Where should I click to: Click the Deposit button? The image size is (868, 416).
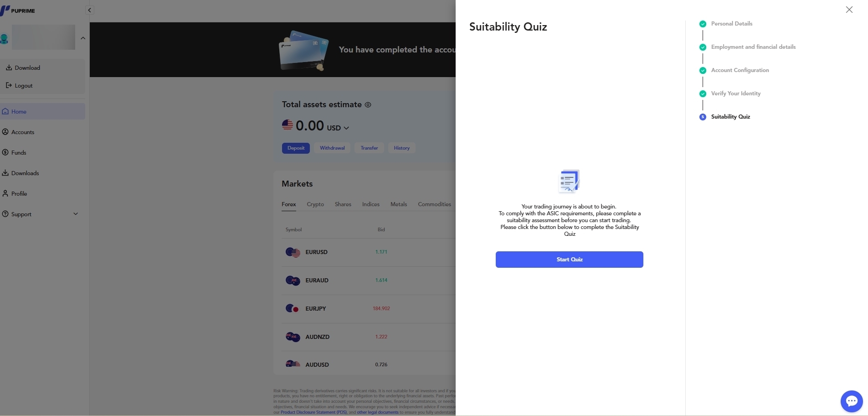pos(296,148)
